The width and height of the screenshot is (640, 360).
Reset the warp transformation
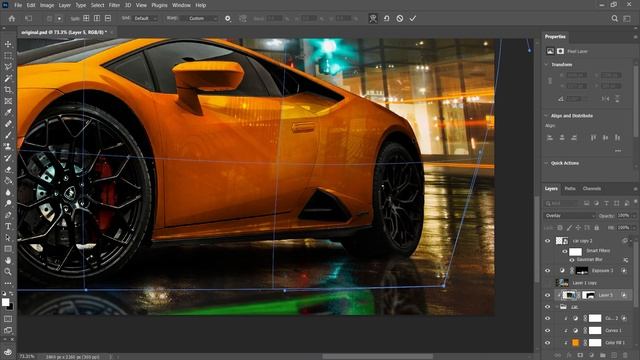tap(386, 18)
